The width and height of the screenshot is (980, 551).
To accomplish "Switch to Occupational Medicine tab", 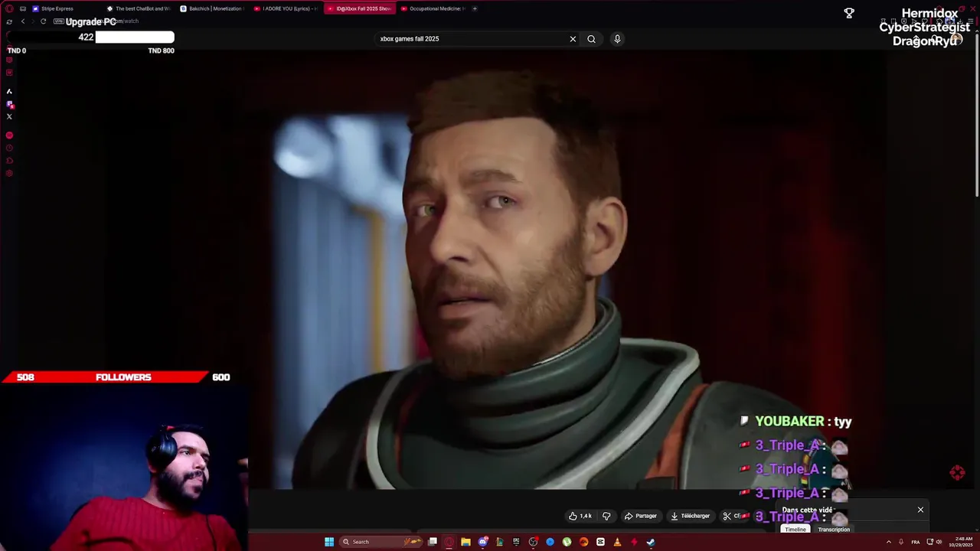I will pos(432,8).
